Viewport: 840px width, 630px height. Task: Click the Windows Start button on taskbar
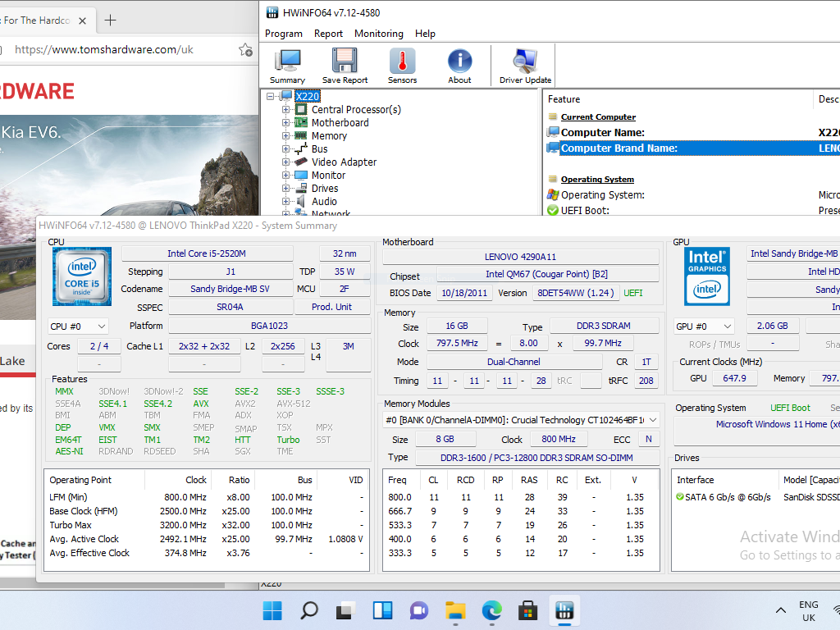[272, 611]
